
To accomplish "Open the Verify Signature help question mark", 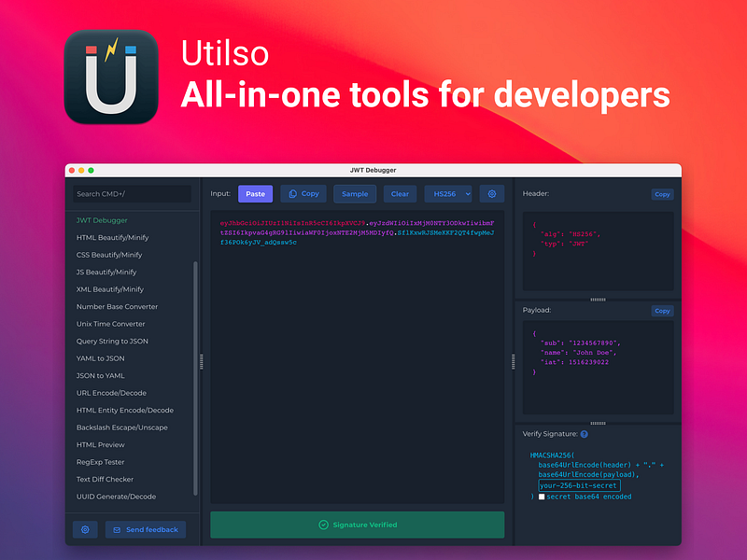I will [x=584, y=433].
